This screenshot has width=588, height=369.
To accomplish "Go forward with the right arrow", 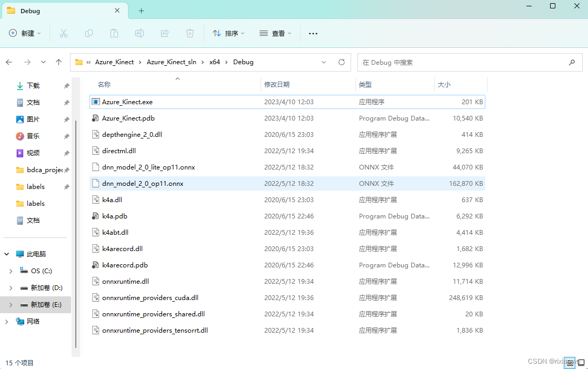I will [x=27, y=62].
